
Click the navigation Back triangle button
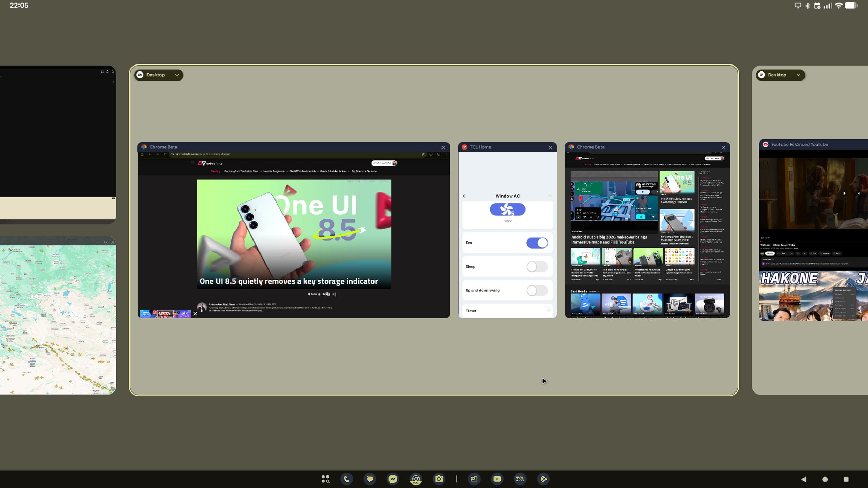click(804, 479)
